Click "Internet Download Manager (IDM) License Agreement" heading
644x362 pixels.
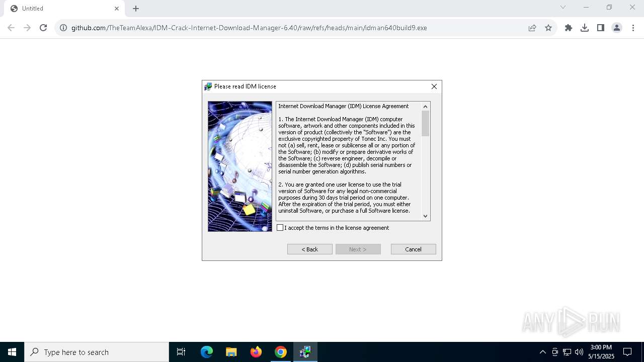click(x=344, y=106)
